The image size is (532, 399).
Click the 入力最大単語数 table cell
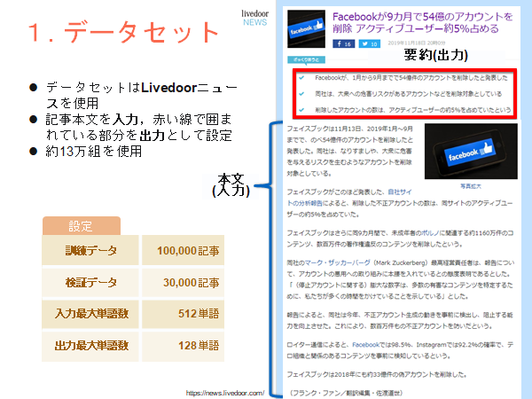click(x=90, y=314)
